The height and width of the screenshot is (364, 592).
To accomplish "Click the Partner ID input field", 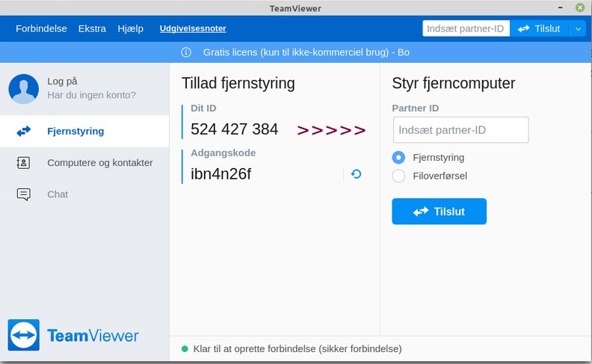I will 460,130.
